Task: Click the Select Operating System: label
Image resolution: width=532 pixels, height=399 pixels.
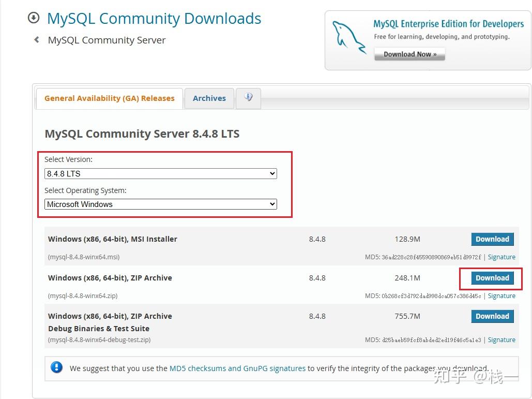Action: tap(85, 190)
